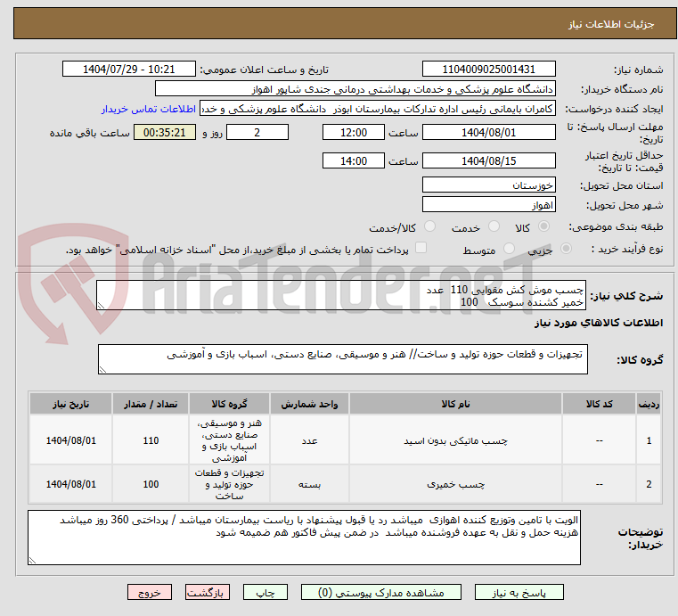This screenshot has height=616, width=678.
Task: Click the resize handle of description text area
Action: pyautogui.click(x=101, y=306)
